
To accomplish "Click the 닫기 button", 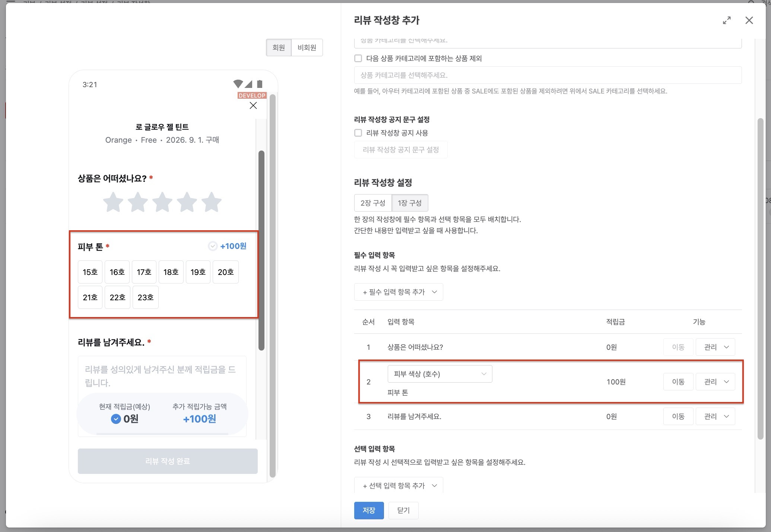I will (x=403, y=510).
